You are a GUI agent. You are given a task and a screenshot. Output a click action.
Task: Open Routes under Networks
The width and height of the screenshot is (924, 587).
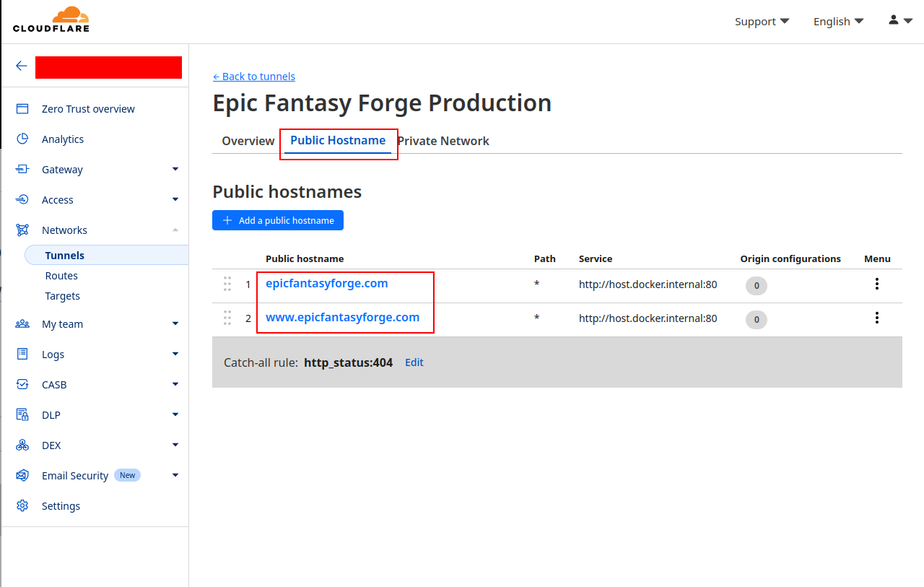[61, 276]
